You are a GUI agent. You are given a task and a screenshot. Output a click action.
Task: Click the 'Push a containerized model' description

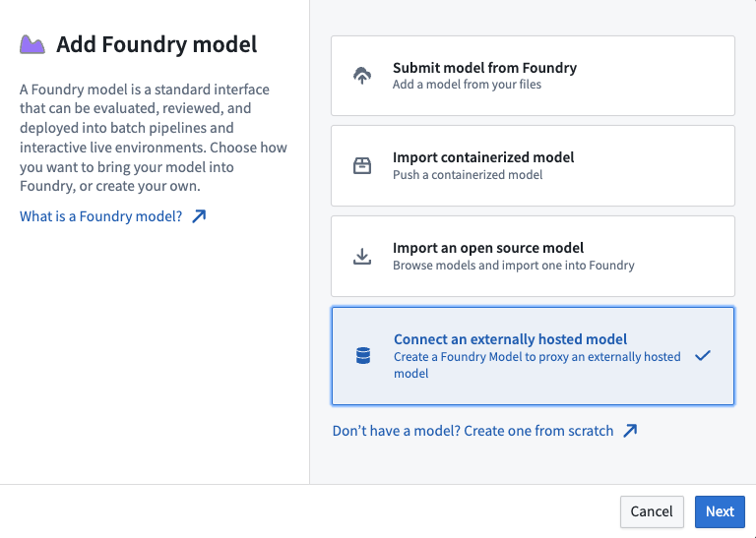[468, 175]
